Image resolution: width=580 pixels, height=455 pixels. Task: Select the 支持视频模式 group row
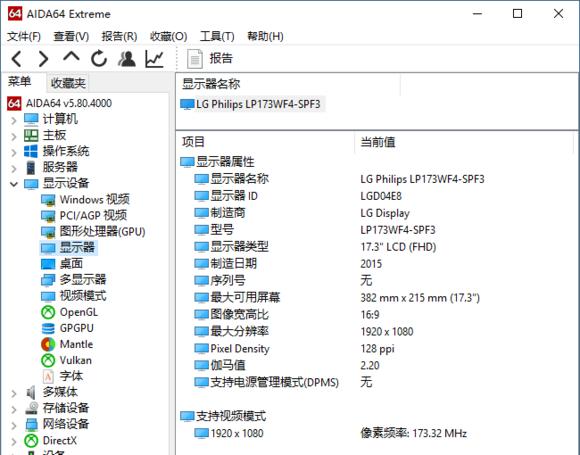223,416
